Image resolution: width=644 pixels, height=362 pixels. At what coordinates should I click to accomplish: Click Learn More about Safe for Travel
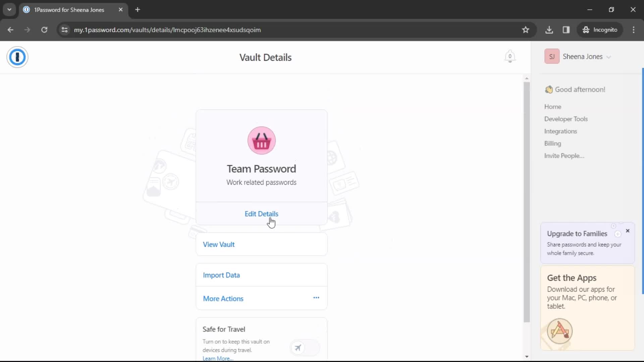point(217,358)
